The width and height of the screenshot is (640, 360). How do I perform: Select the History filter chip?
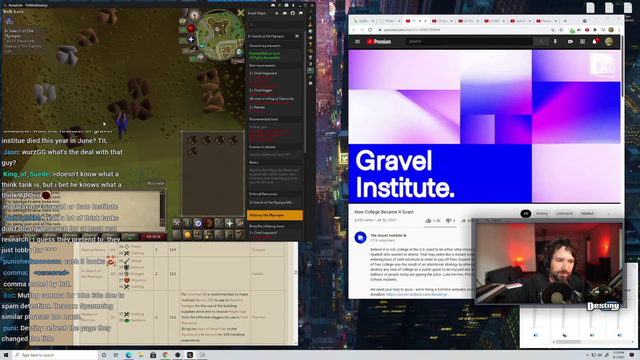click(542, 213)
